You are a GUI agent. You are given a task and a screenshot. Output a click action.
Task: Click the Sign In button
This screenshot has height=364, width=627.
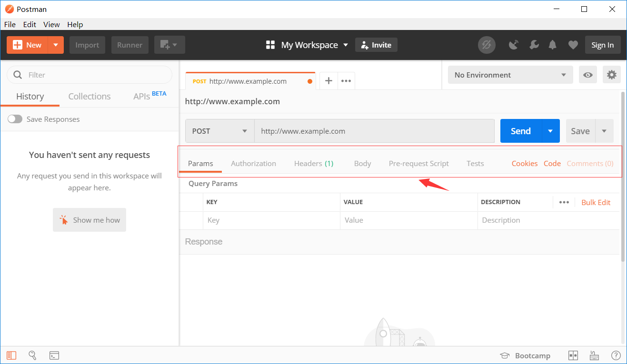(x=603, y=45)
